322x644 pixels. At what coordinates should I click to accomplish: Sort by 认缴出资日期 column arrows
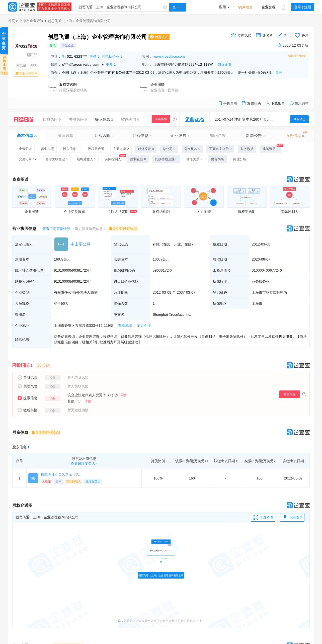tap(237, 461)
